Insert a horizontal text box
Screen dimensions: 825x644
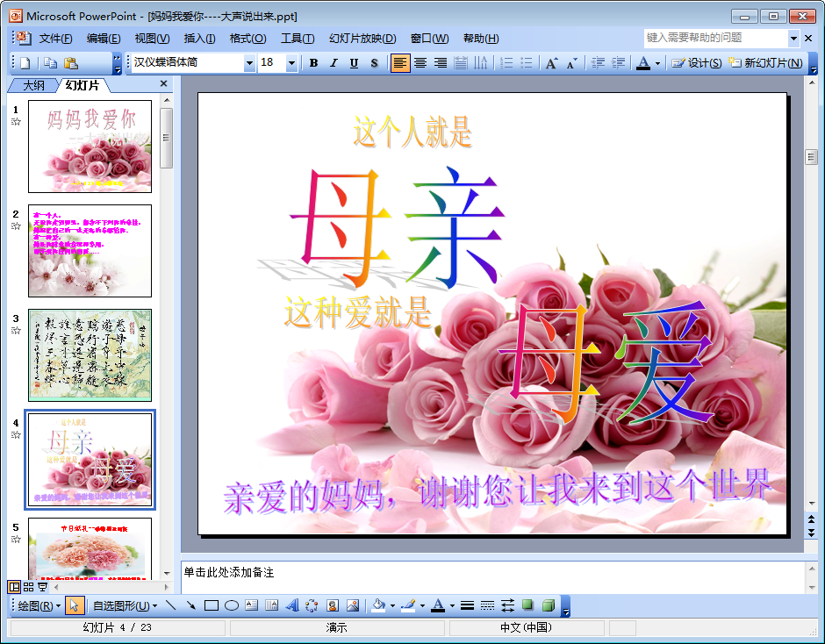click(x=252, y=605)
